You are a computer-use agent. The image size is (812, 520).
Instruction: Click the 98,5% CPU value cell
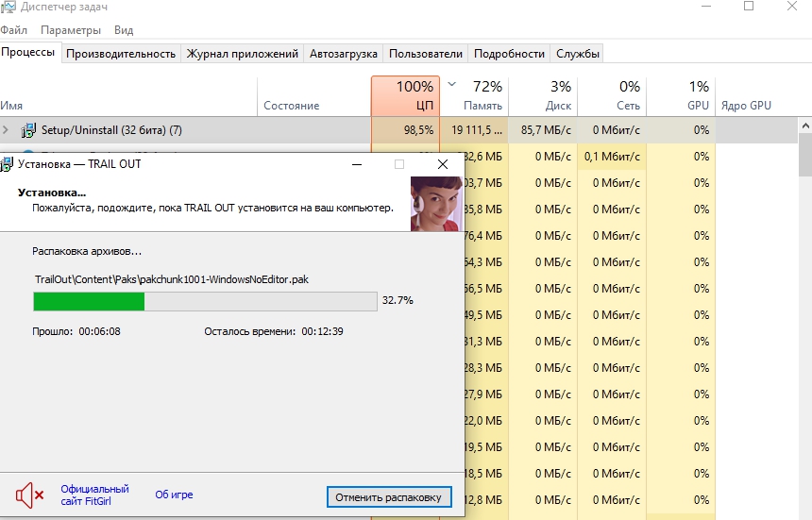[x=405, y=130]
